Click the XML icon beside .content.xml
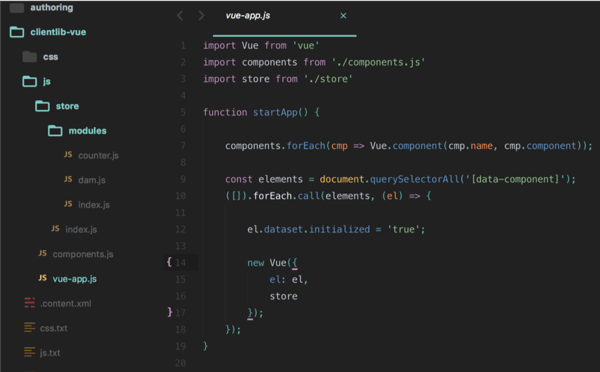600x372 pixels. pos(29,303)
